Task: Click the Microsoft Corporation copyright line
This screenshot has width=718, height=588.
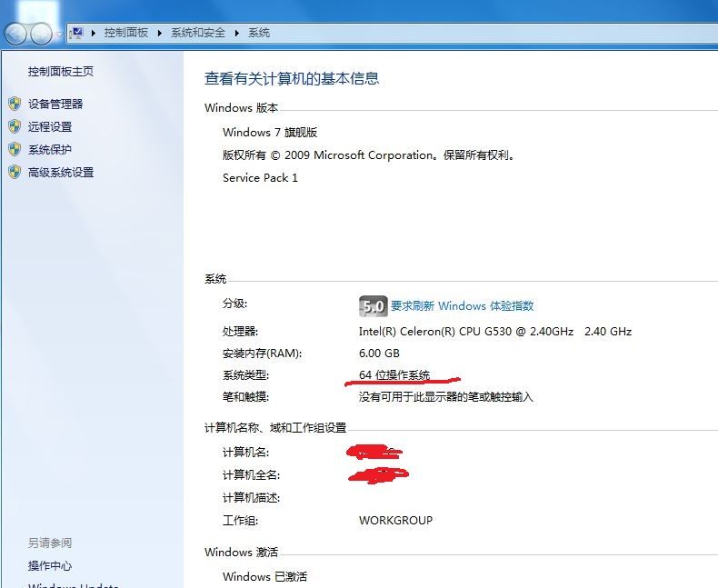Action: [x=369, y=155]
